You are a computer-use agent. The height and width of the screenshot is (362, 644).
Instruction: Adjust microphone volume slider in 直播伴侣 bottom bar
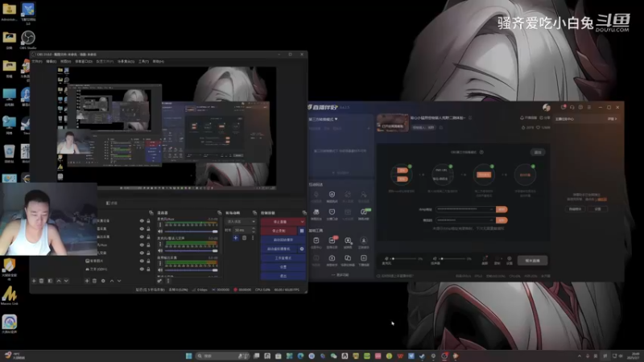404,259
